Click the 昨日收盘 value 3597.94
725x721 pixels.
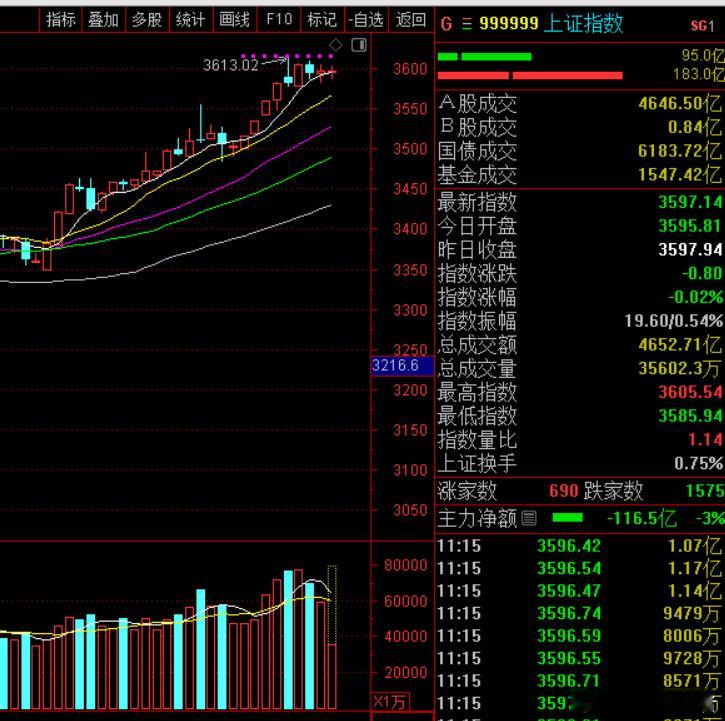690,250
